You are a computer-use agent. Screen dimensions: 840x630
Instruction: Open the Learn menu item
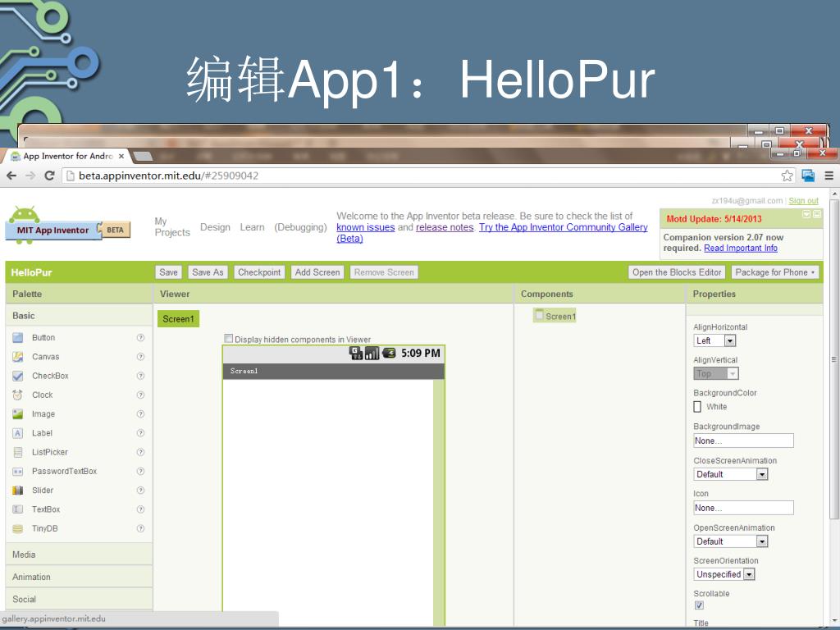point(252,227)
